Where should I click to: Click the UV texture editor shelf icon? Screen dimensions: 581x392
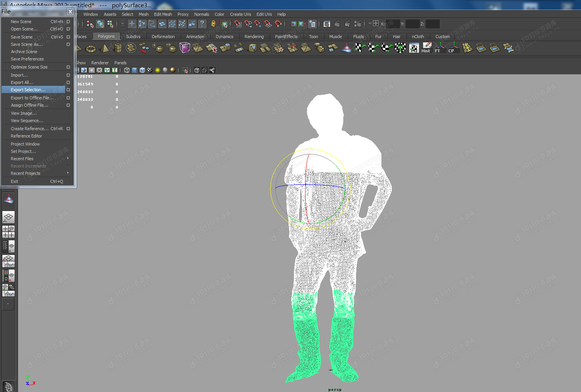(x=414, y=48)
